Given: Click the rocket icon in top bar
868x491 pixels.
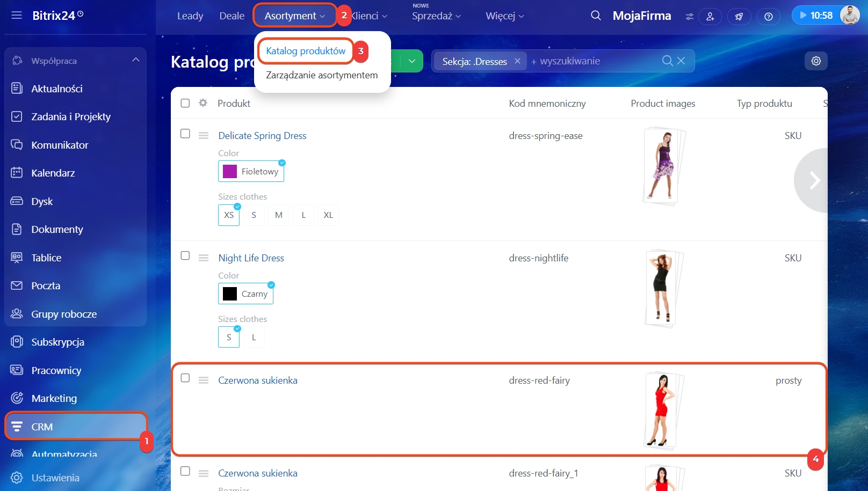Looking at the screenshot, I should 739,17.
